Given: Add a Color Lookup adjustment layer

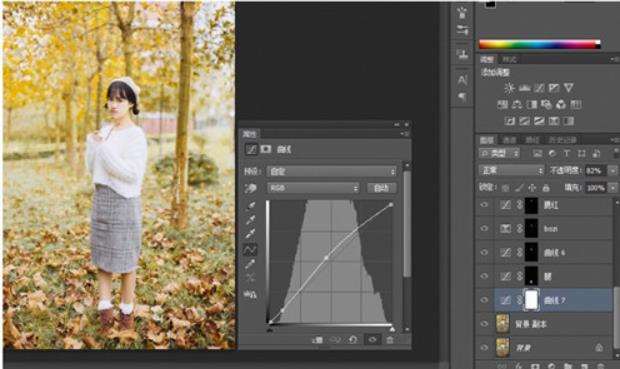Looking at the screenshot, I should tap(576, 105).
